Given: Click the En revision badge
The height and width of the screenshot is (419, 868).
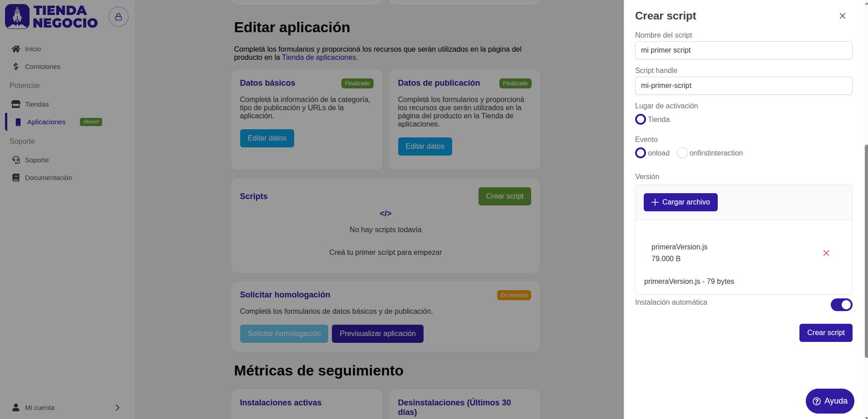Looking at the screenshot, I should click(514, 295).
